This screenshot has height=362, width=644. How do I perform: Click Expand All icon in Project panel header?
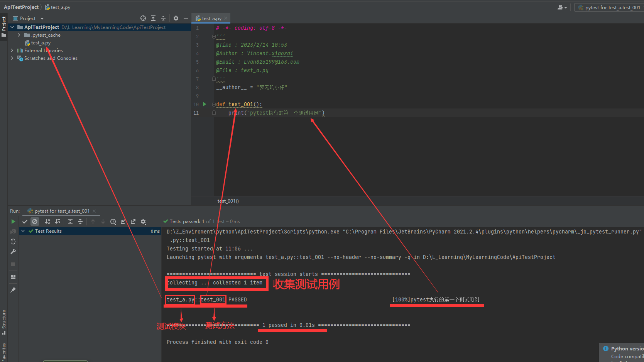tap(153, 18)
